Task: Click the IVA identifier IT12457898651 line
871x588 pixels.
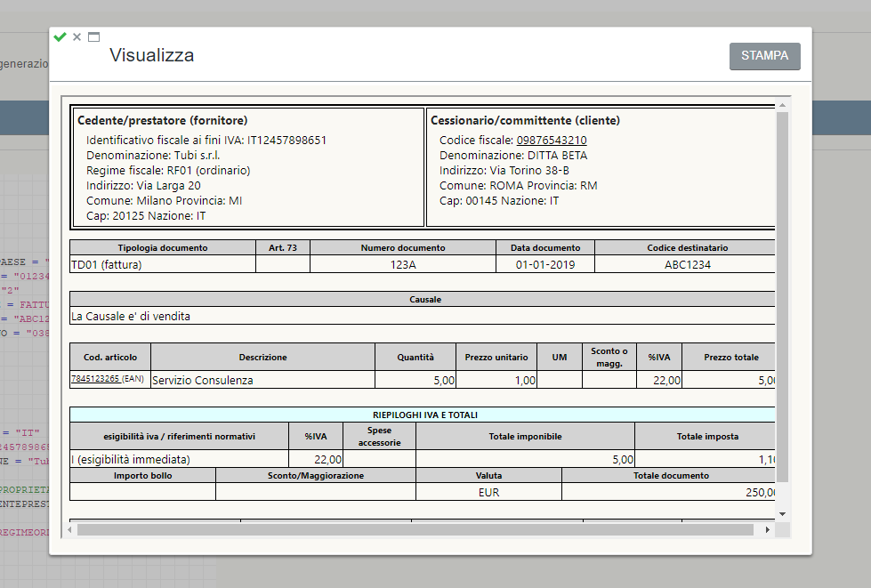Action: pos(206,141)
